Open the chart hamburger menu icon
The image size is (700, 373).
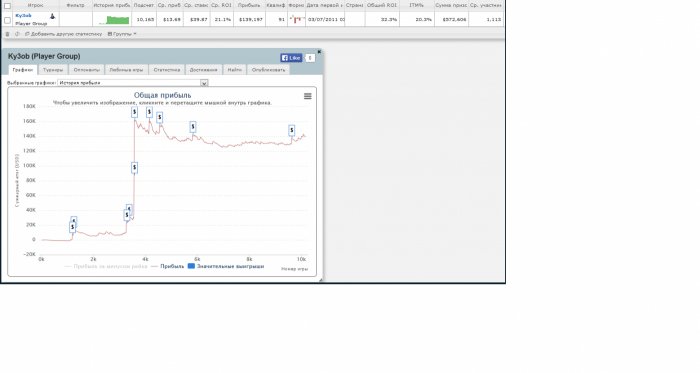click(308, 96)
